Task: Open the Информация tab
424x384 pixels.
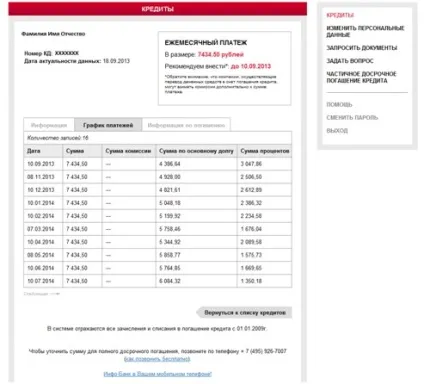Action: pos(49,125)
